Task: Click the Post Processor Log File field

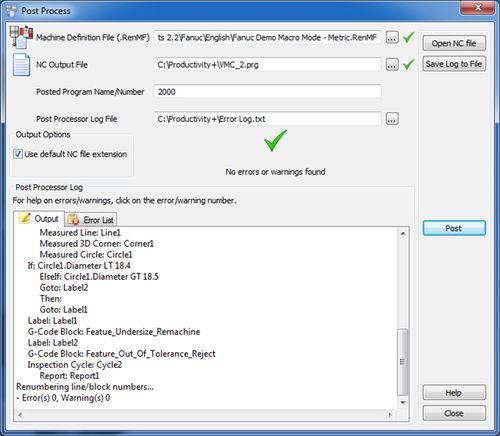Action: pos(267,119)
